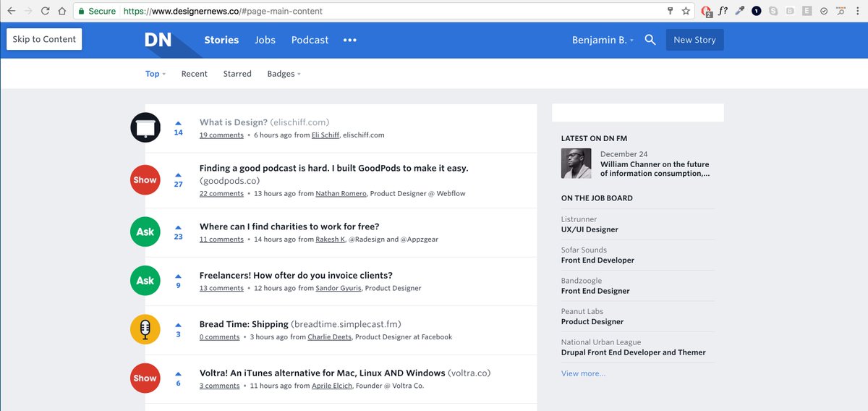Reload the page with the refresh icon
This screenshot has width=868, height=411.
(x=46, y=12)
